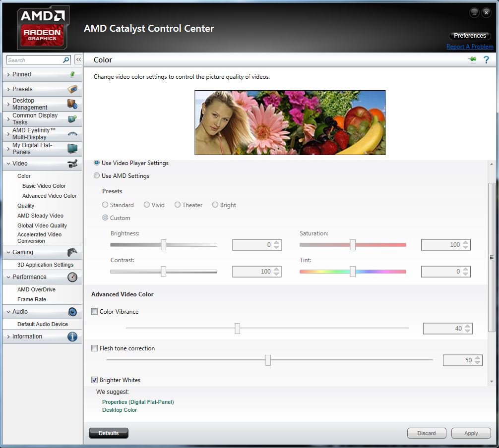The image size is (499, 448).
Task: Open 3D Application Settings
Action: (45, 265)
